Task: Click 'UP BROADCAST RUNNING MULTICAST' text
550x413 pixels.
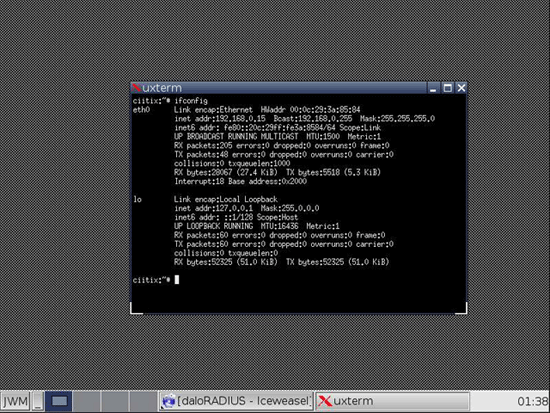Action: [x=236, y=136]
